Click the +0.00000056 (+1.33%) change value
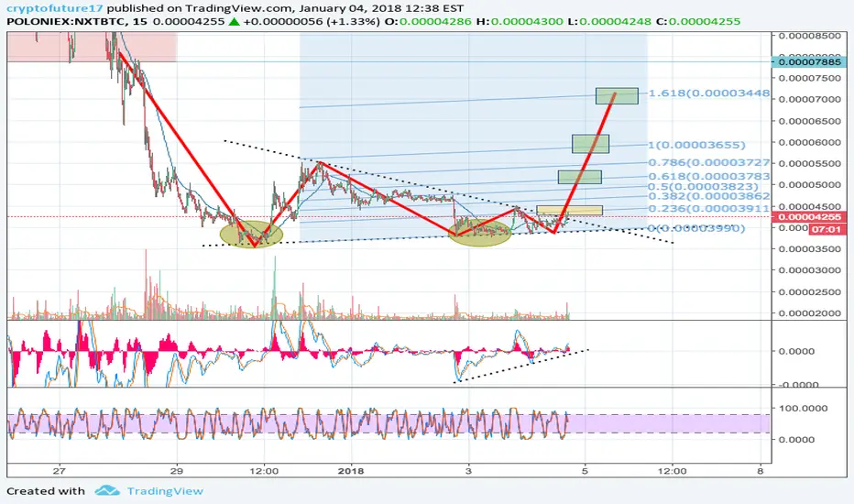The image size is (854, 504). point(311,22)
